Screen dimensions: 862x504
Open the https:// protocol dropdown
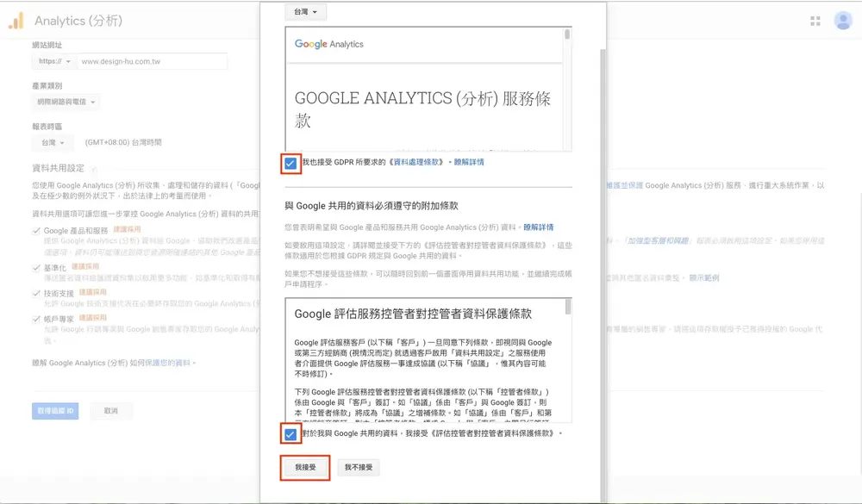click(53, 61)
